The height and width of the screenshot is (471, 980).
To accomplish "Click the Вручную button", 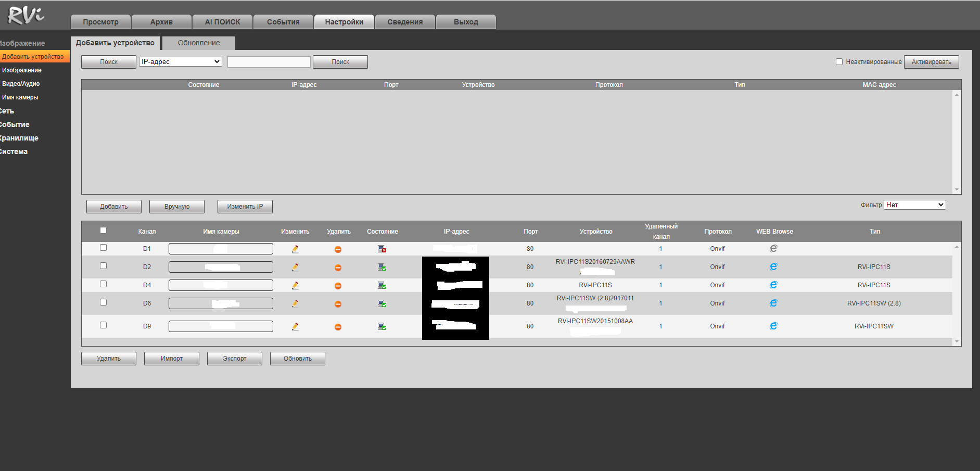I will click(177, 207).
